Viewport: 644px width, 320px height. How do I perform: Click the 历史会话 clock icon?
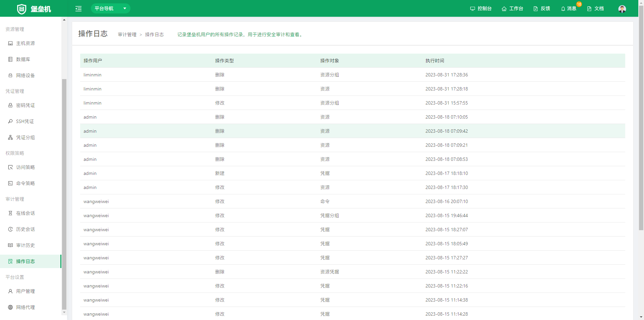click(x=10, y=229)
